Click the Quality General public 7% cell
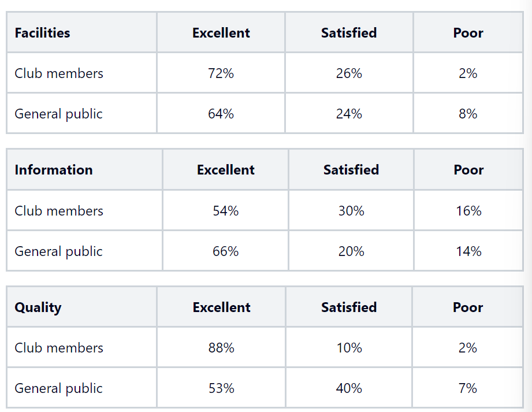 [468, 388]
